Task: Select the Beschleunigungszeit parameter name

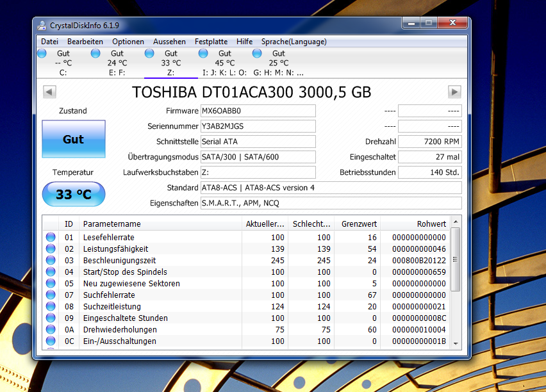Action: (x=119, y=260)
